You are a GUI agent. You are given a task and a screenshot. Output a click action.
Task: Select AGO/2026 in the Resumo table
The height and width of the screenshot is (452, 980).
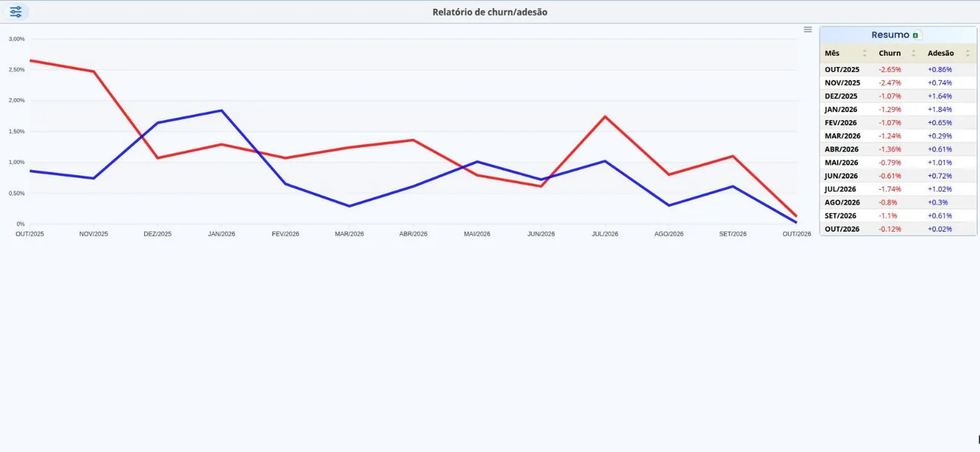(x=842, y=203)
